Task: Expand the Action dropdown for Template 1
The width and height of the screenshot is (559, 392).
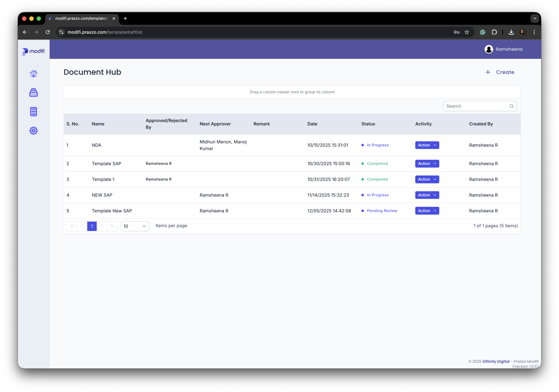Action: point(427,179)
